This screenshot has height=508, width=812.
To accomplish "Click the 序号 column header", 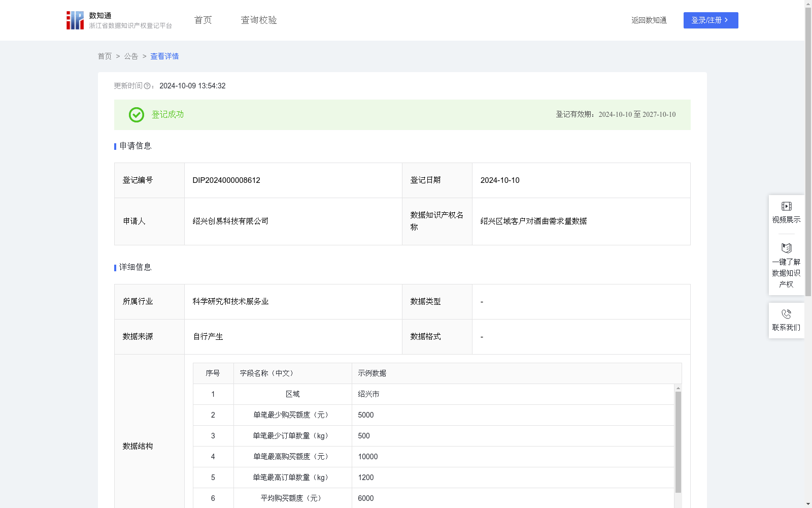I will (213, 373).
